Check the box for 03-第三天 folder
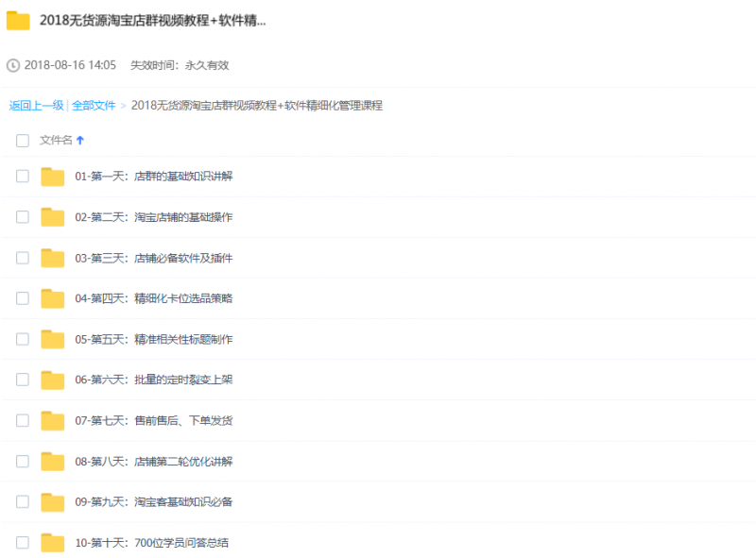The image size is (756, 558). [23, 258]
